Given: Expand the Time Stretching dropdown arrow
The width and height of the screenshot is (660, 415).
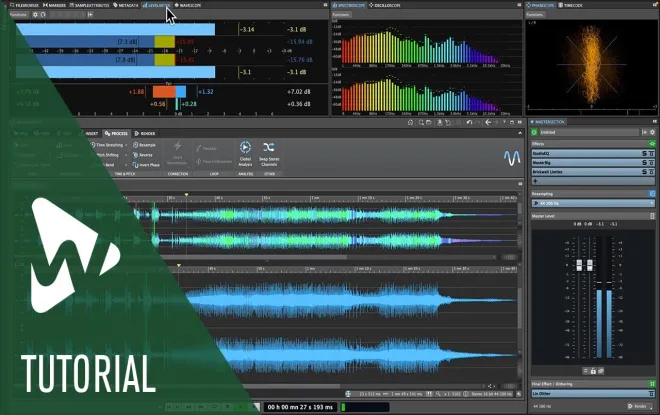Looking at the screenshot, I should 126,145.
